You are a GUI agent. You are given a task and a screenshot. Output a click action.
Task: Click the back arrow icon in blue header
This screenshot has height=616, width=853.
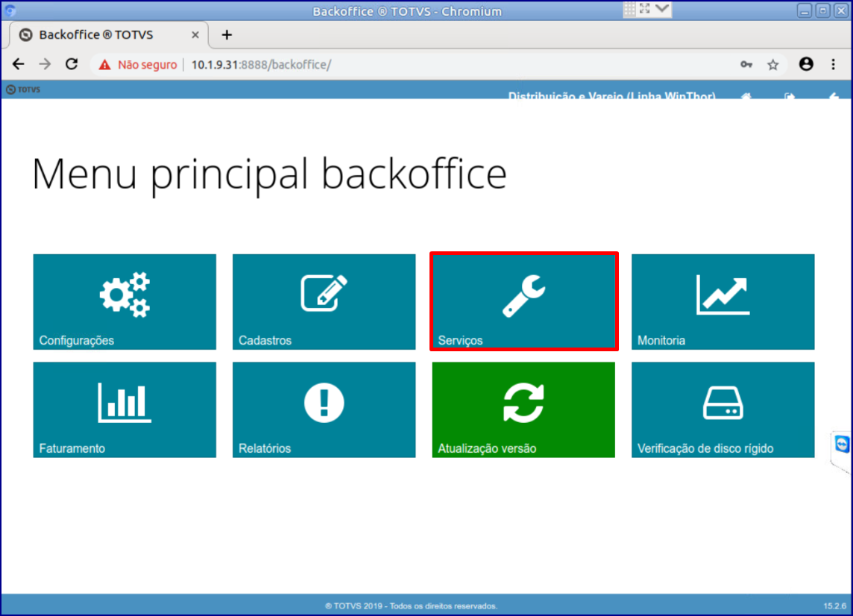coord(834,95)
